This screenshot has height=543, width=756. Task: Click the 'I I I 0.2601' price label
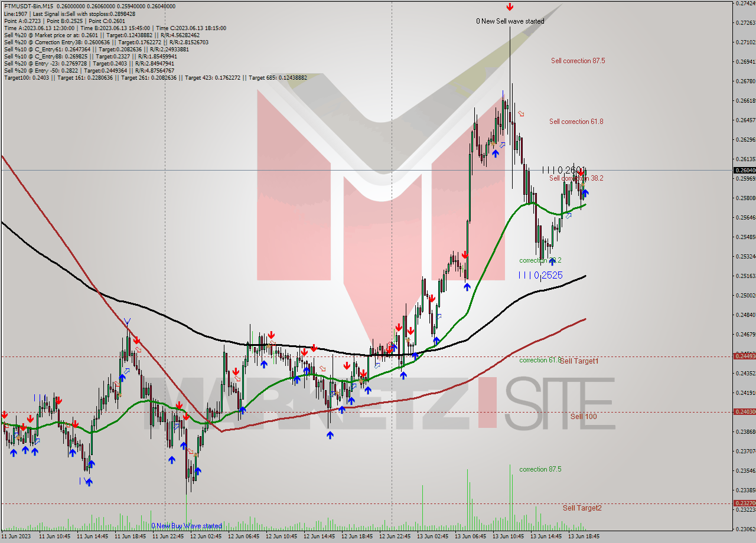tap(564, 170)
